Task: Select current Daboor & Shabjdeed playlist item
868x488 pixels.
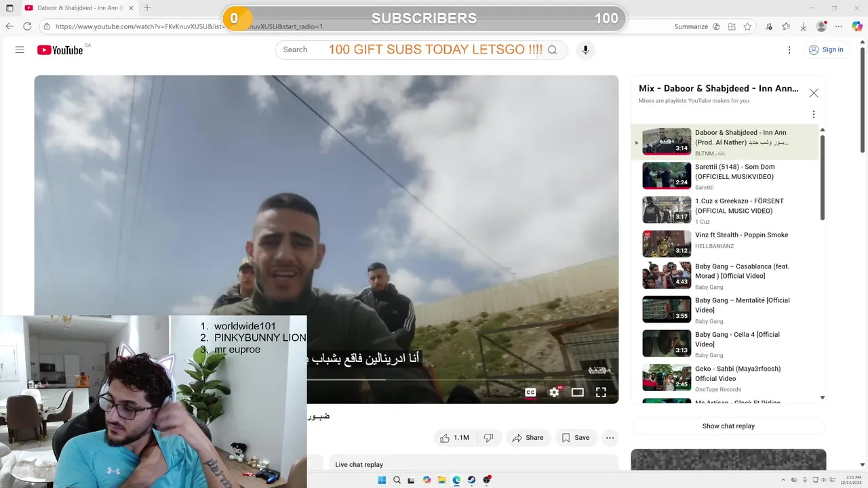Action: 725,142
